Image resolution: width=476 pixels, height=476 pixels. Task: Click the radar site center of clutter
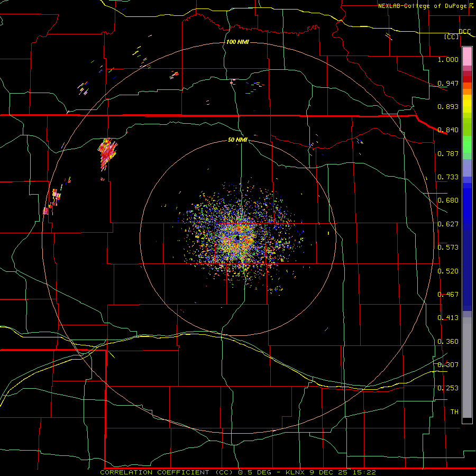pyautogui.click(x=237, y=238)
